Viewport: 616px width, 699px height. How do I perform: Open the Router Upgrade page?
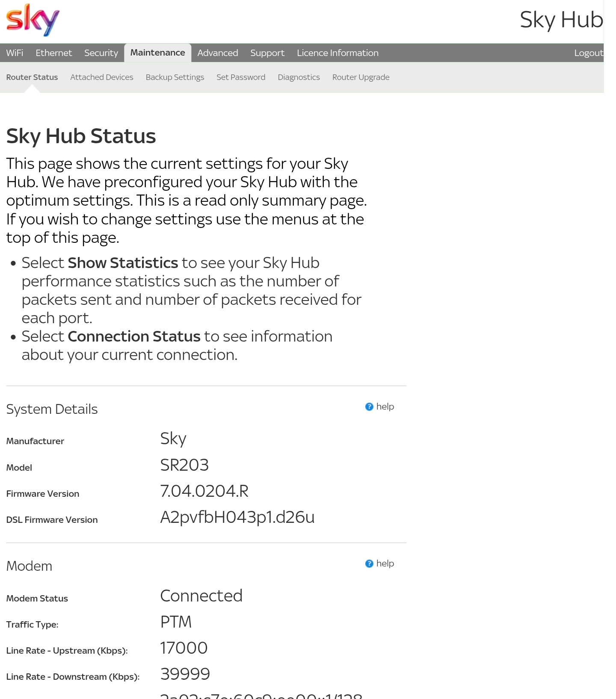pyautogui.click(x=361, y=77)
